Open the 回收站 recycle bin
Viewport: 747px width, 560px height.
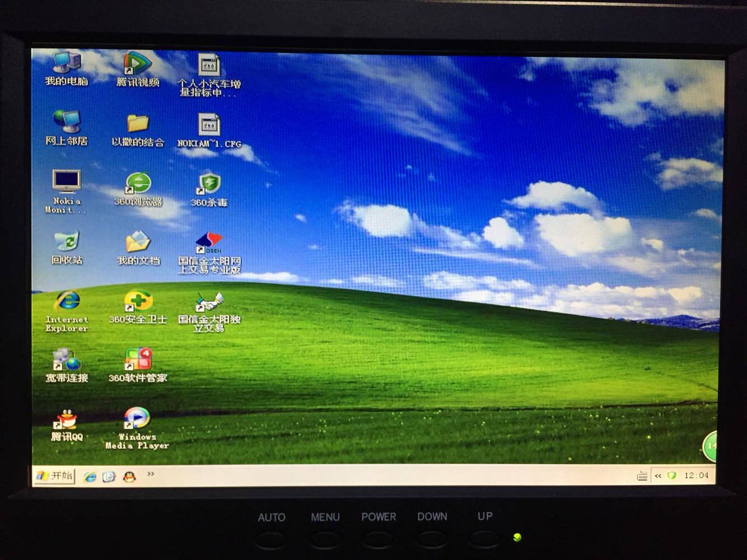coord(67,248)
